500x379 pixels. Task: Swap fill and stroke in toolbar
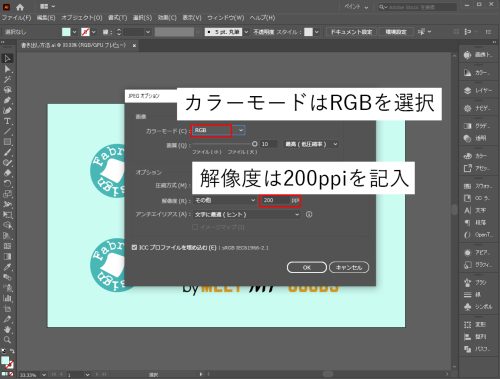coord(12,351)
